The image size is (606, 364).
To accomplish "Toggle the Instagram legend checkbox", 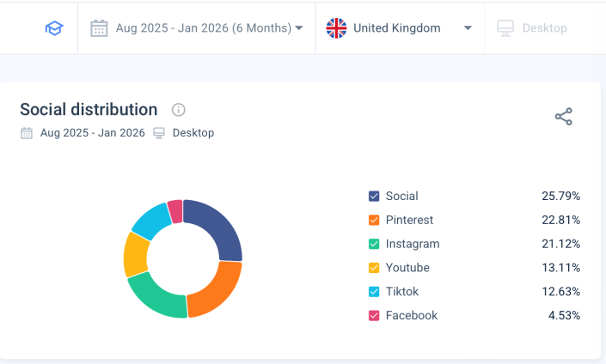I will point(374,244).
